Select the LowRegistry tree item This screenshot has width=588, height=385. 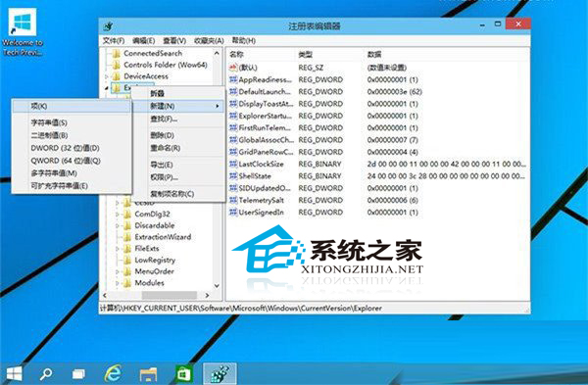(x=155, y=260)
